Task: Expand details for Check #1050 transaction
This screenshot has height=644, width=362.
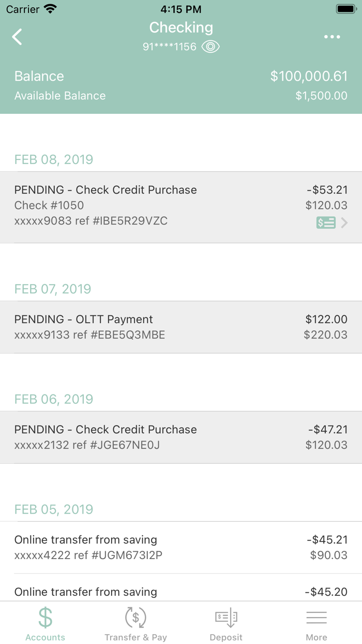Action: click(181, 205)
